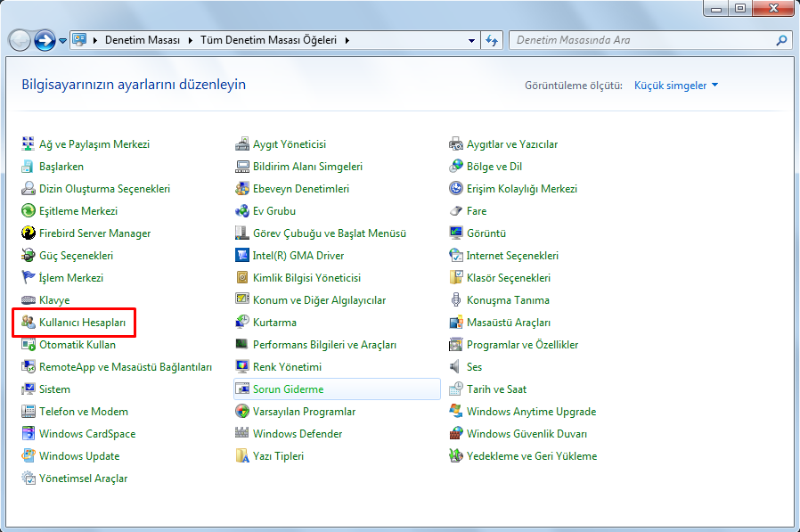The height and width of the screenshot is (532, 800).
Task: Expand the address bar history dropdown
Action: (x=471, y=40)
